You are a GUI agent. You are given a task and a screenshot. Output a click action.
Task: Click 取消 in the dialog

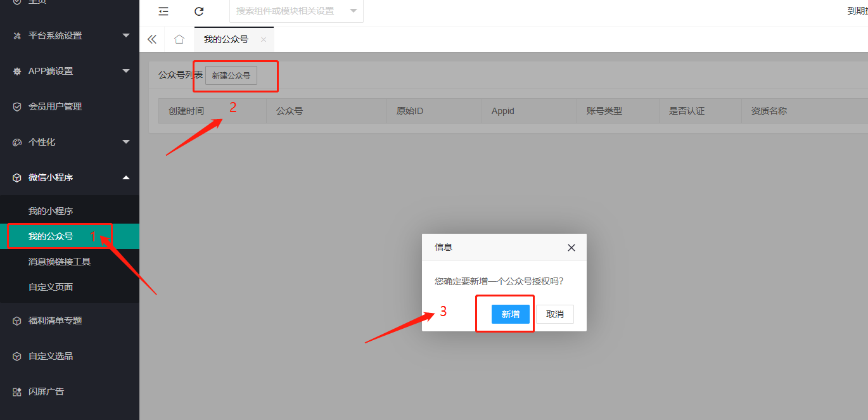[555, 314]
